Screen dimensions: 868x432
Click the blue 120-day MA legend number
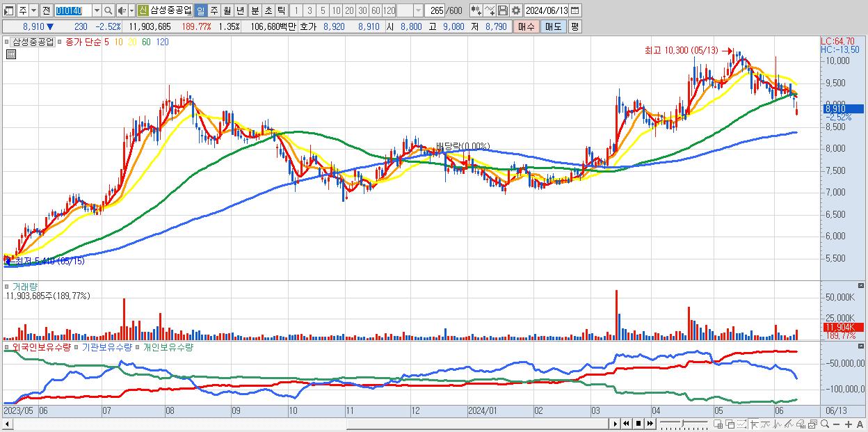[162, 42]
